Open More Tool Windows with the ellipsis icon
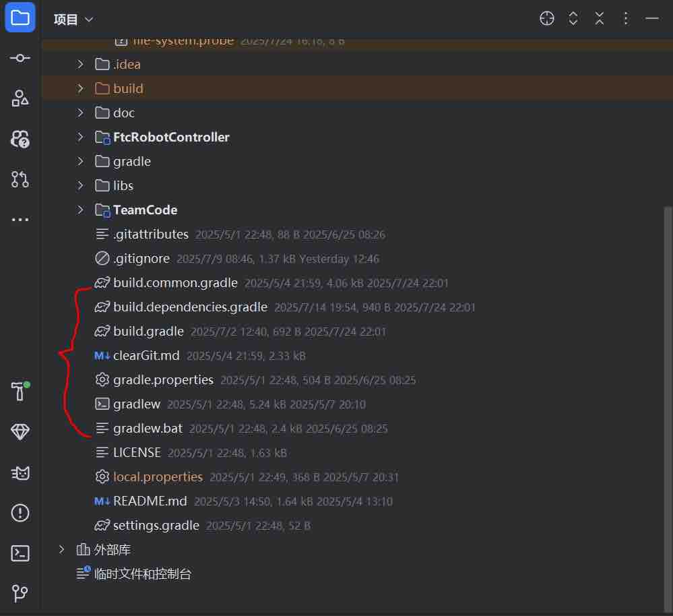This screenshot has height=616, width=673. 20,220
